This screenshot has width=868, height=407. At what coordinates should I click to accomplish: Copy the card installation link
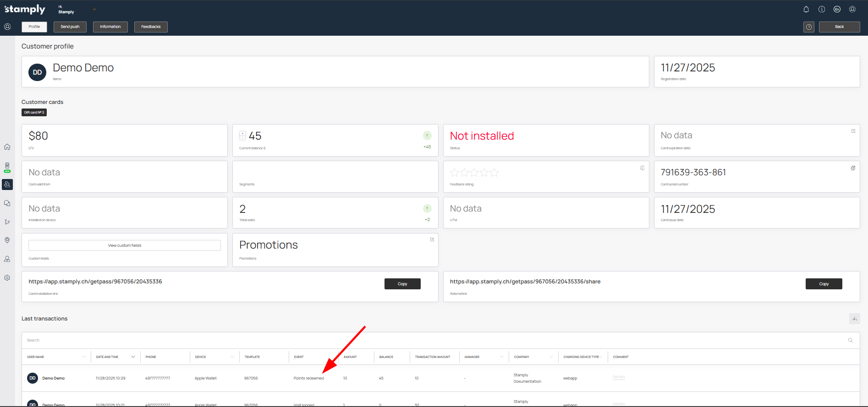pyautogui.click(x=402, y=284)
